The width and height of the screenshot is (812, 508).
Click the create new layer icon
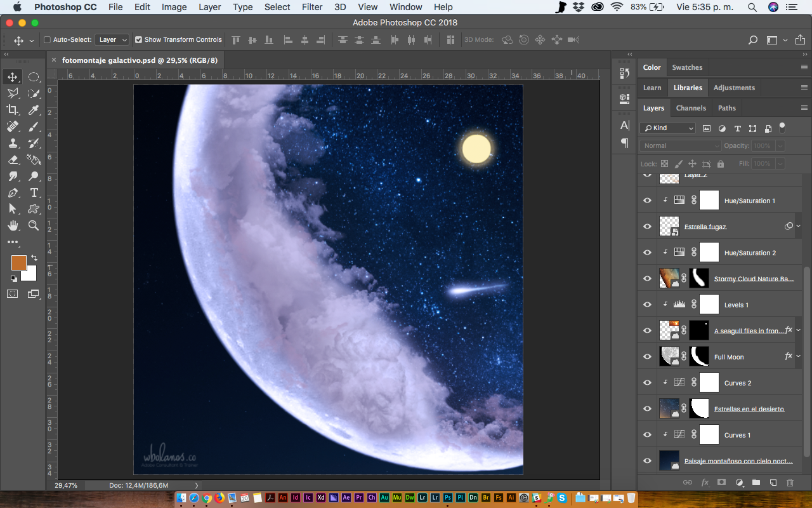(773, 483)
